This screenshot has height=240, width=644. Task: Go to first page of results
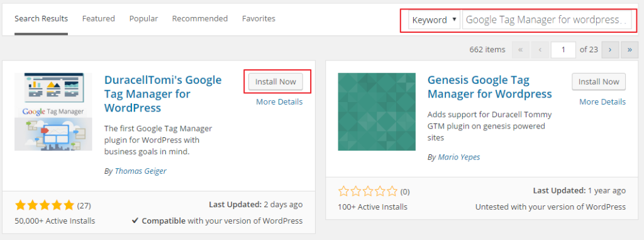(x=520, y=50)
